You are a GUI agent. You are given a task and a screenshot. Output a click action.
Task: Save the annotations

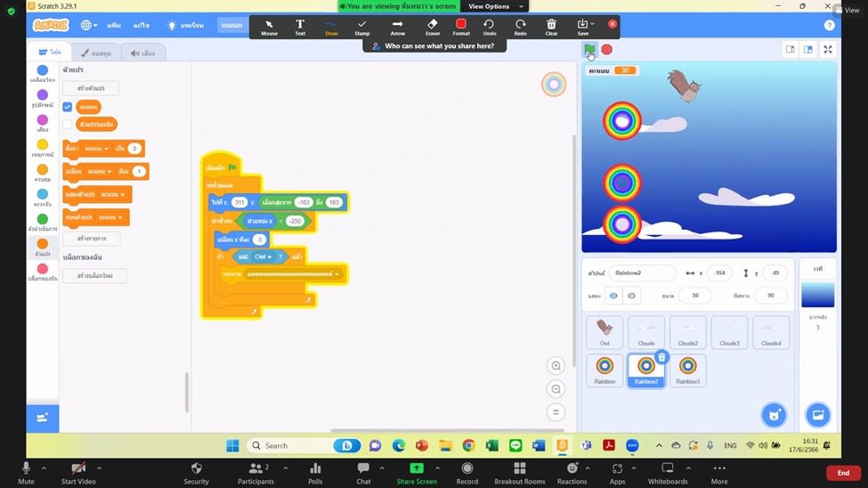click(x=583, y=27)
